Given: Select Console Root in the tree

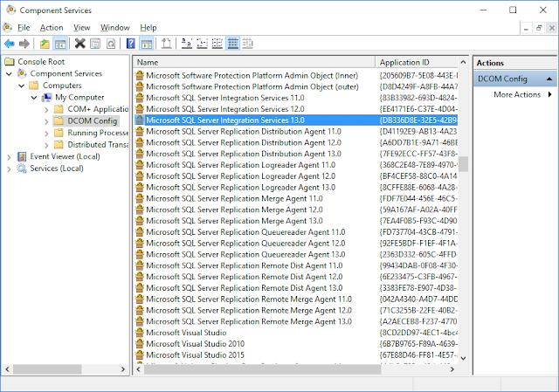Looking at the screenshot, I should tap(41, 62).
